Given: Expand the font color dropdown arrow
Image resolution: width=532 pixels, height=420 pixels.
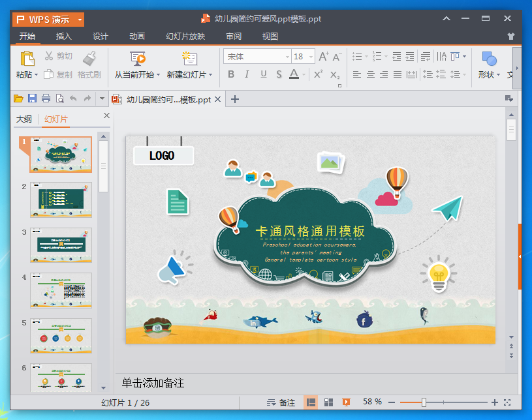Looking at the screenshot, I should click(304, 74).
